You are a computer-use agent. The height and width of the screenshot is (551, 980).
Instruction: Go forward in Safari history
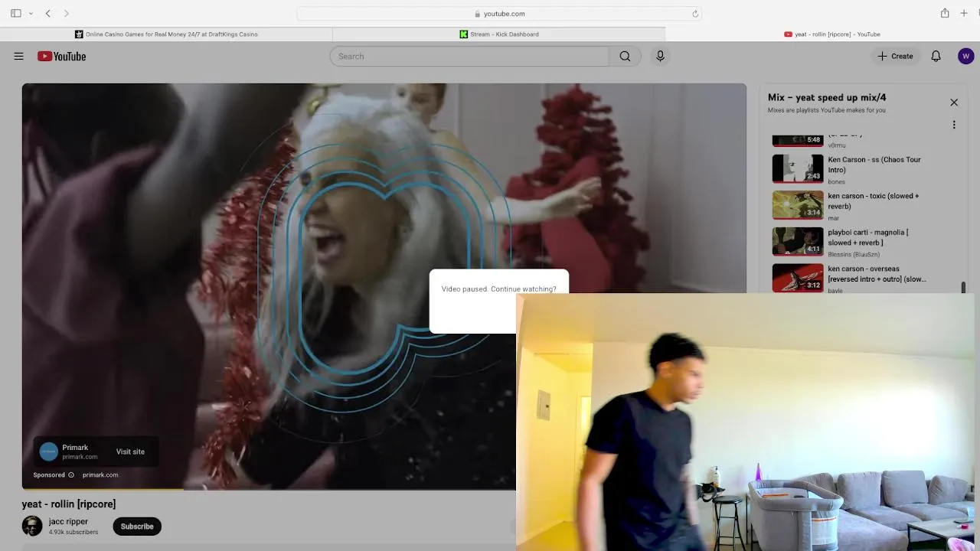pos(67,13)
